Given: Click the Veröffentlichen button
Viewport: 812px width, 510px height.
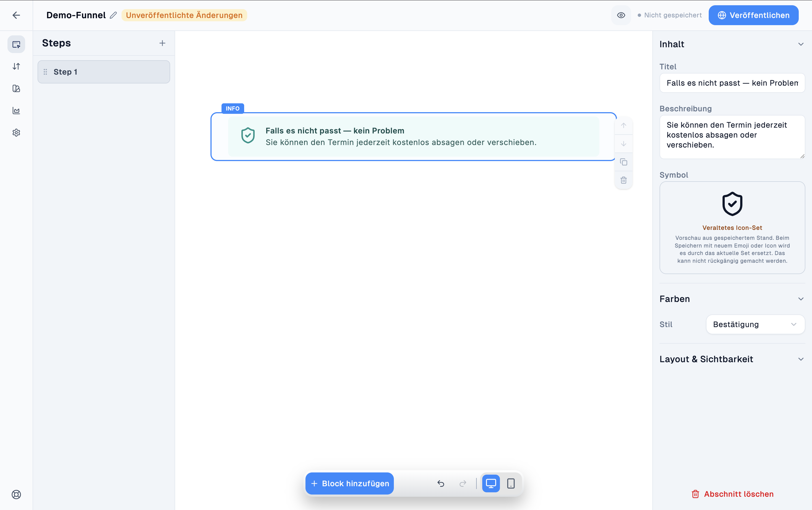Looking at the screenshot, I should [x=753, y=15].
